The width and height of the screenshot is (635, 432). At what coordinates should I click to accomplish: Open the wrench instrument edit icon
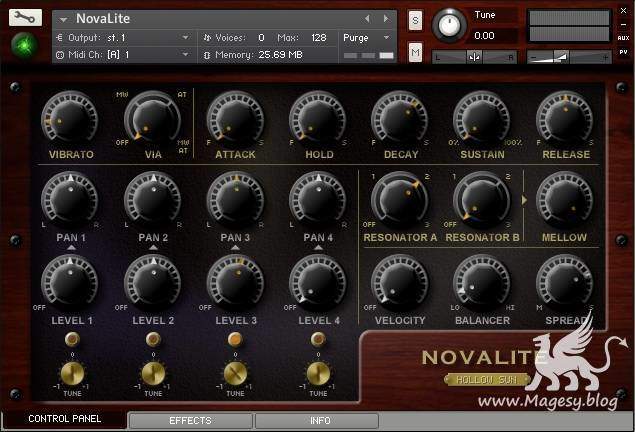click(25, 17)
